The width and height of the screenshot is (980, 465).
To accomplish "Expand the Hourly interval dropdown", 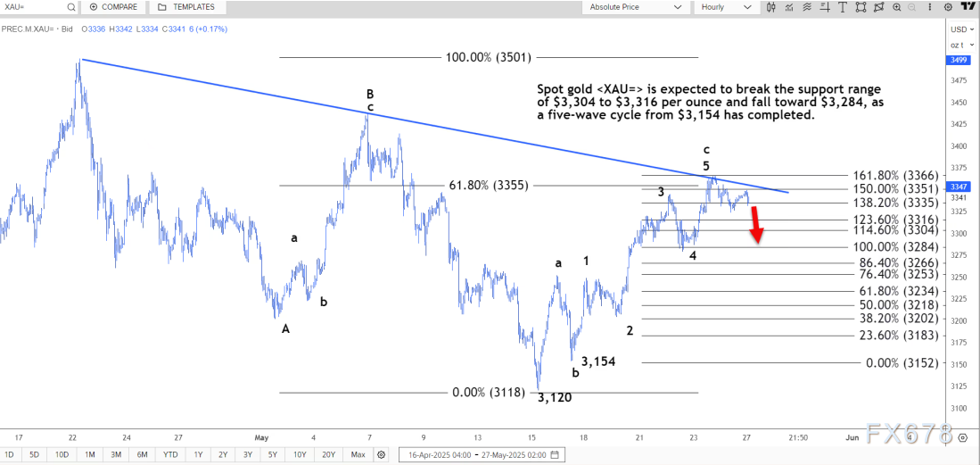I will 725,7.
